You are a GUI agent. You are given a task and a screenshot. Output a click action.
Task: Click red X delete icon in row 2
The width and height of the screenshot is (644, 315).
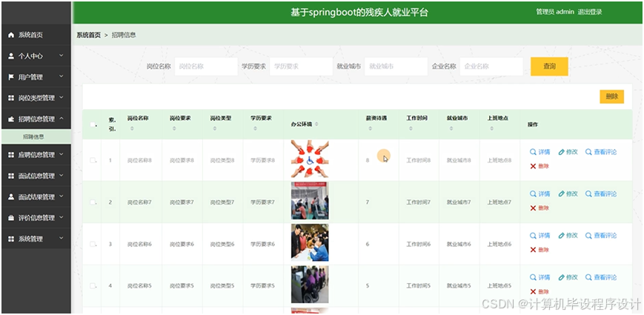[533, 208]
